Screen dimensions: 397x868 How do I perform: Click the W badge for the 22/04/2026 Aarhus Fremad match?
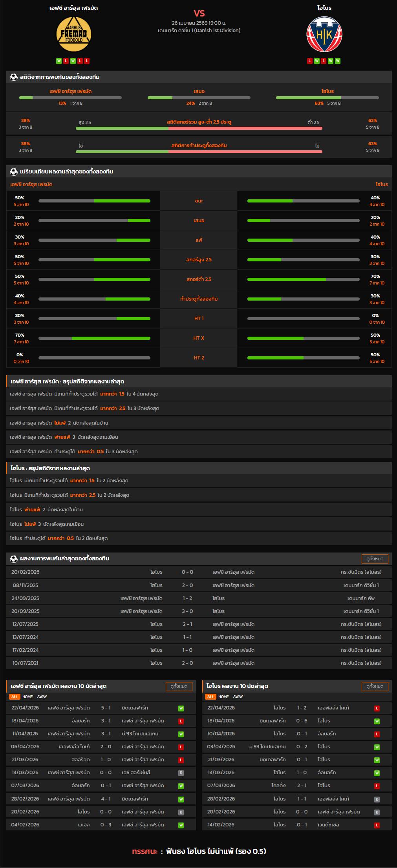tap(181, 708)
